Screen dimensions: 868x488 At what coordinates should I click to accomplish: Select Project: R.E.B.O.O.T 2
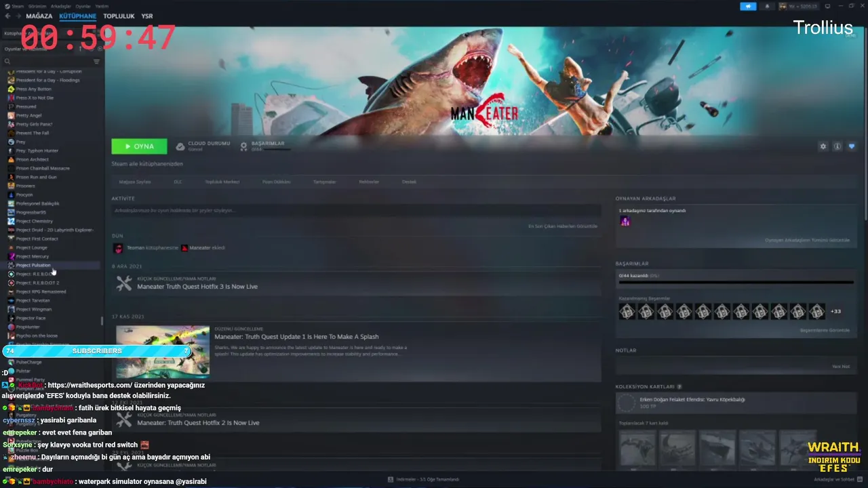(37, 283)
